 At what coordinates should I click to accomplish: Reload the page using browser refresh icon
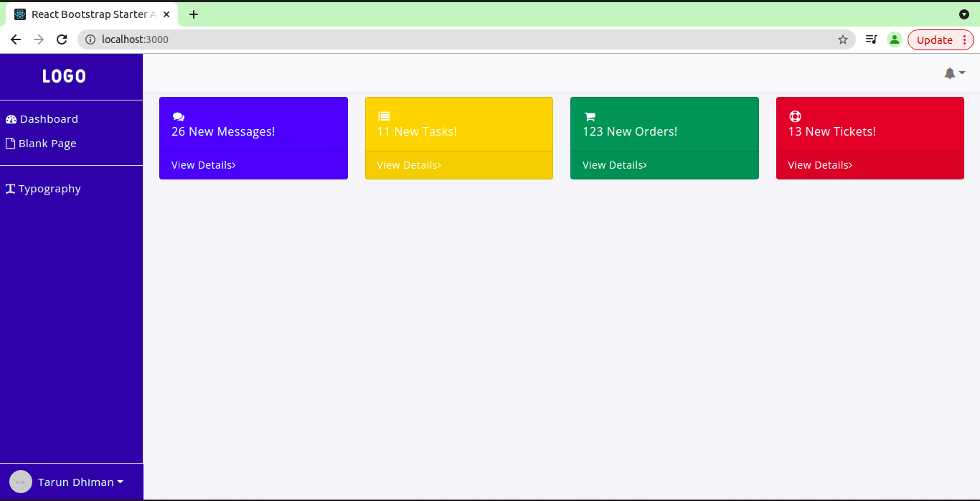point(62,40)
